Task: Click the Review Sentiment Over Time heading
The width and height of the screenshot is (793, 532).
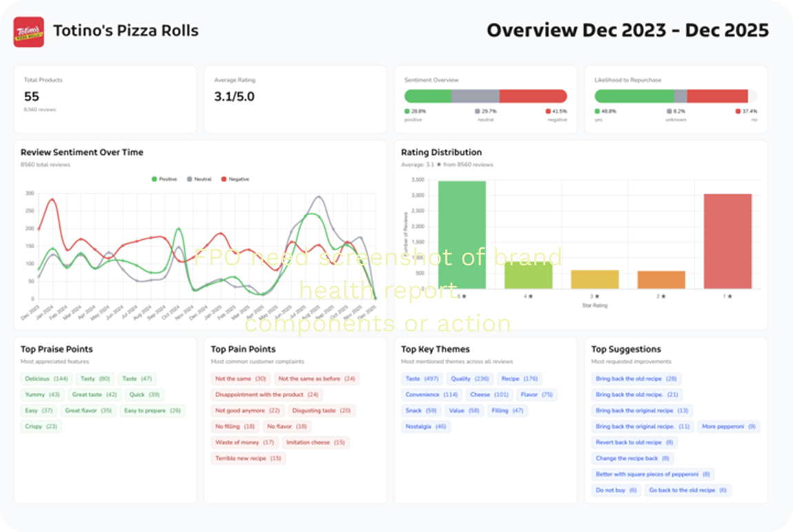Action: click(x=82, y=152)
